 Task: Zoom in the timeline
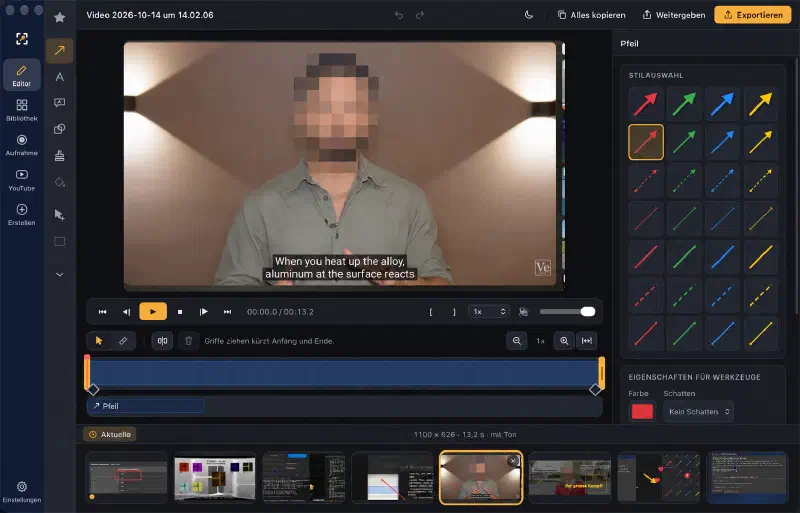tap(564, 341)
